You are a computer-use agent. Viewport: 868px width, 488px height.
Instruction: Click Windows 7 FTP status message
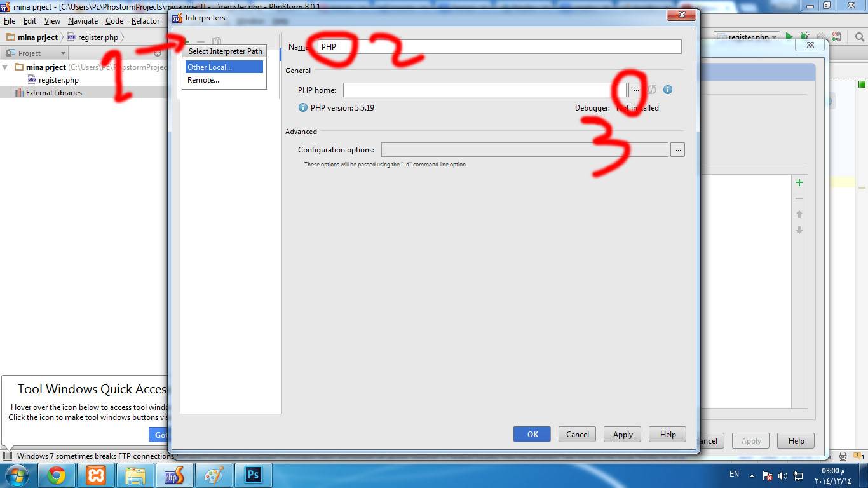pyautogui.click(x=95, y=456)
